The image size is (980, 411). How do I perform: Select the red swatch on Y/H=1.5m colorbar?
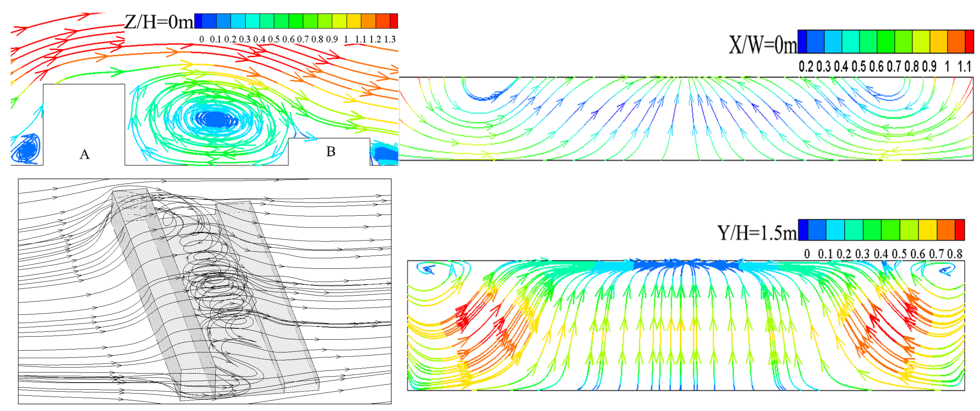[x=960, y=230]
